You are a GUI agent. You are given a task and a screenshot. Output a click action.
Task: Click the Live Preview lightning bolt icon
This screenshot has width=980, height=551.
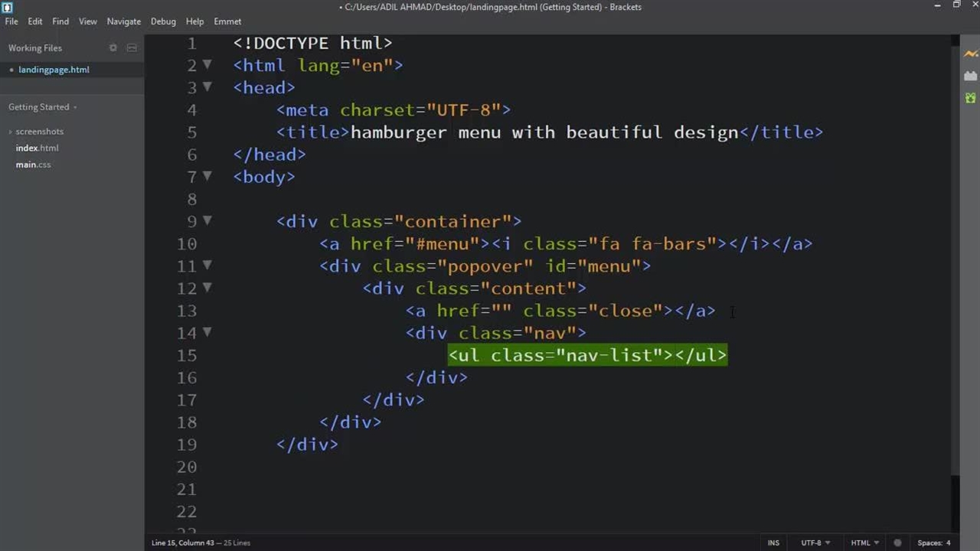click(970, 54)
